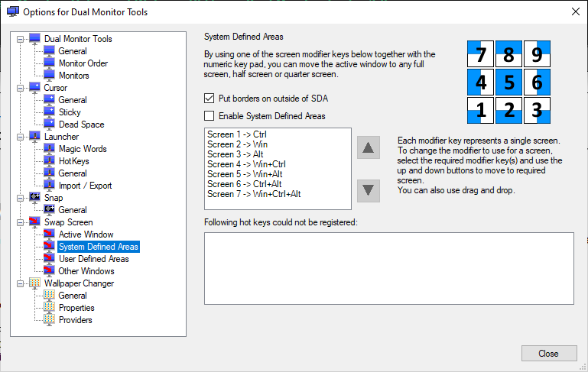Move selected modifier up with up arrow

(x=369, y=147)
